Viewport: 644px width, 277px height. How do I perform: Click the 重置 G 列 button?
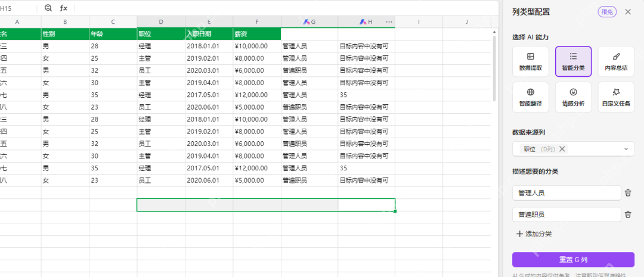point(574,260)
